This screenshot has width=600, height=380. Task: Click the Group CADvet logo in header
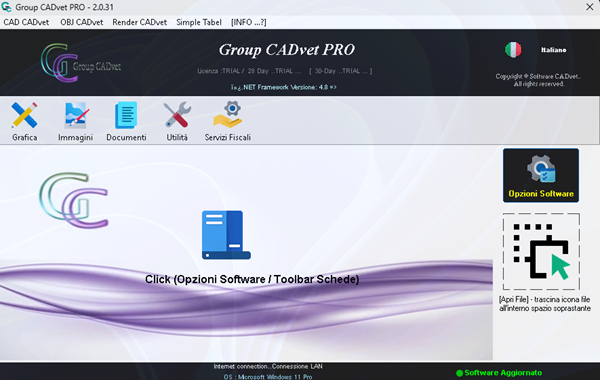pos(81,63)
